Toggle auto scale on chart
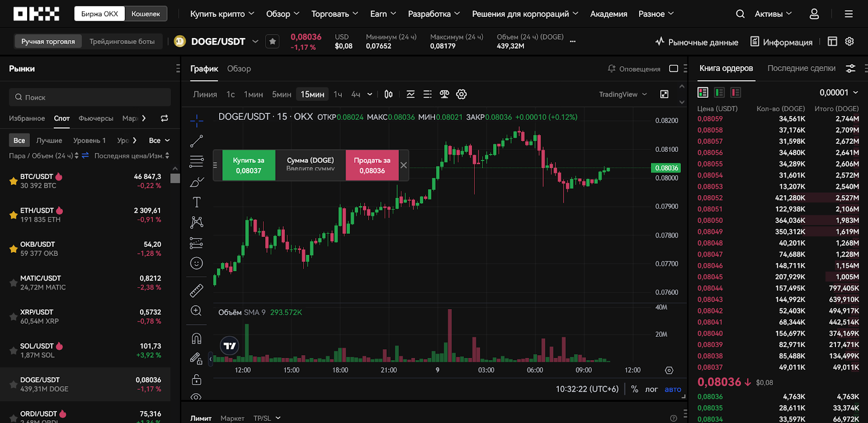Screen dimensions: 868x423 tap(673, 389)
